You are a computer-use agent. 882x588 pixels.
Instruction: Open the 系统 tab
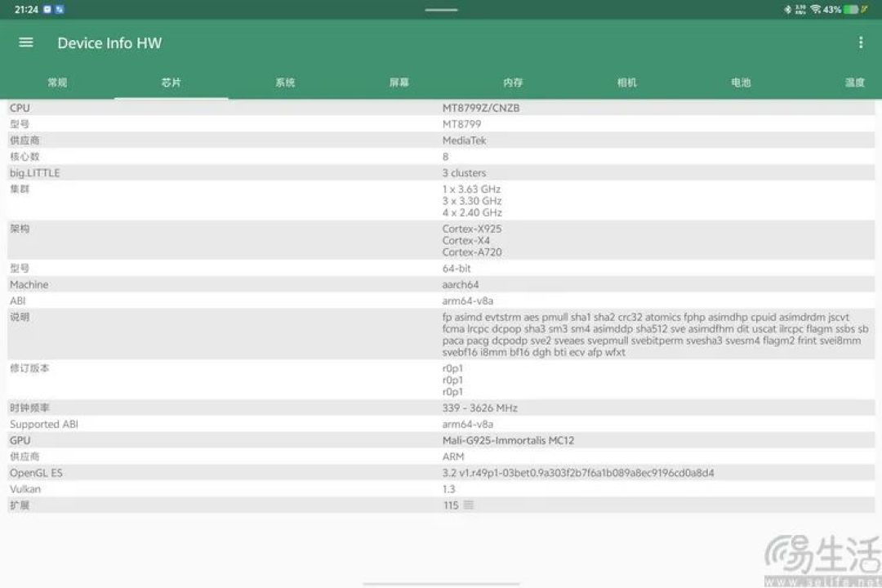tap(285, 82)
